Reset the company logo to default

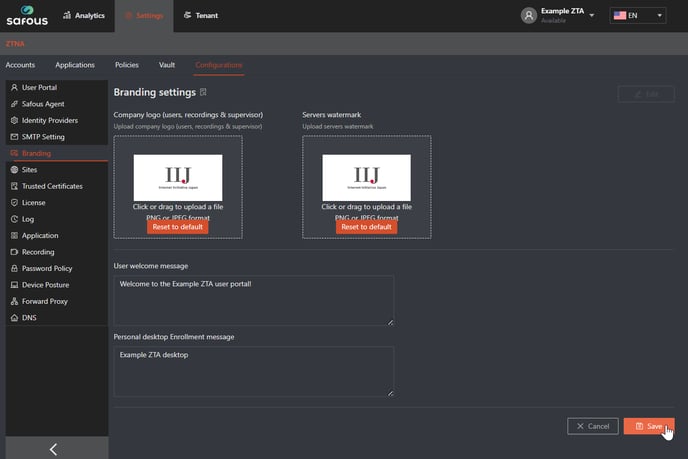pyautogui.click(x=178, y=227)
